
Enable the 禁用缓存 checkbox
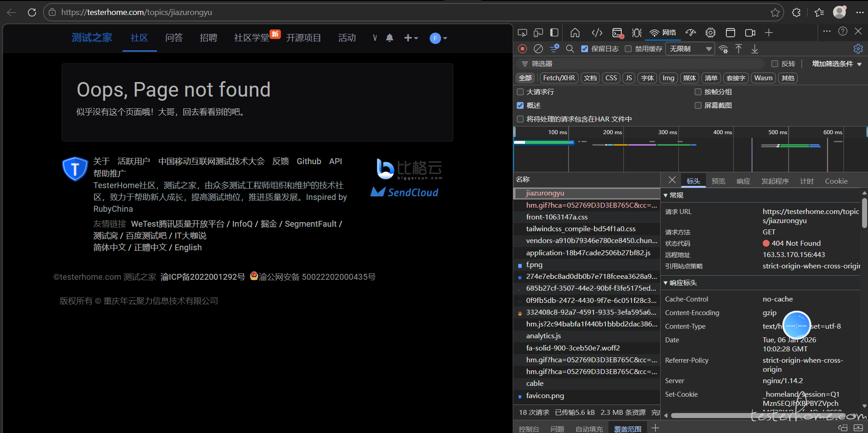tap(628, 49)
